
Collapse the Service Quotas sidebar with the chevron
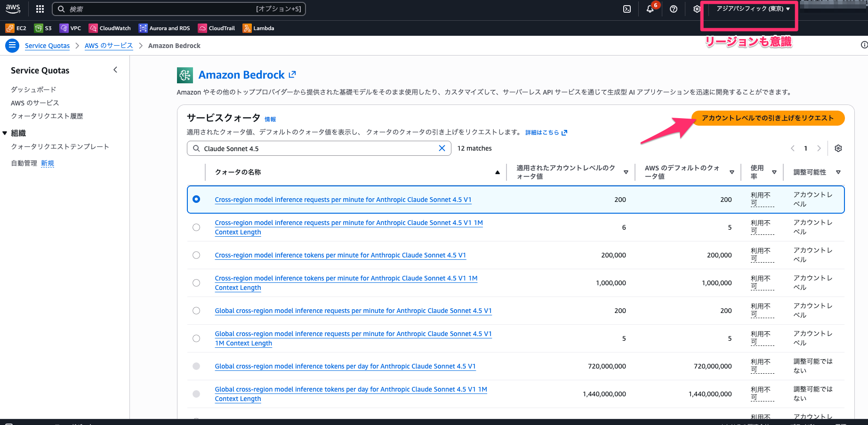tap(115, 69)
